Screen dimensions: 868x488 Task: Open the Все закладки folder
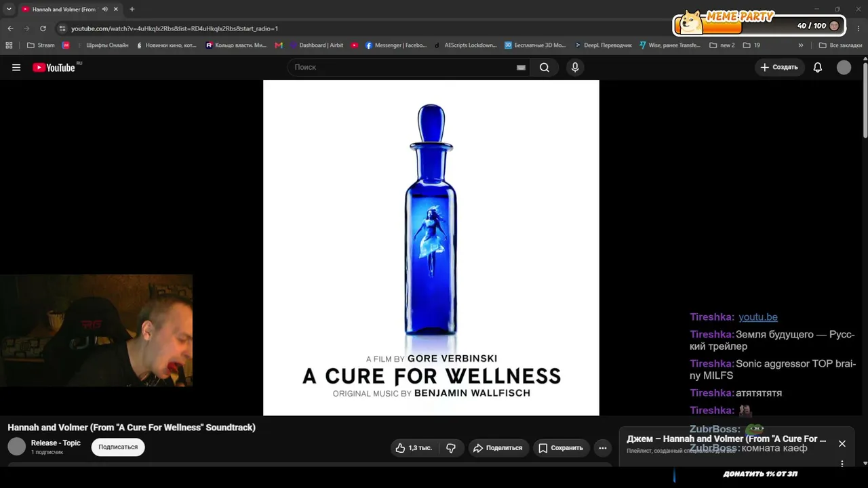tap(840, 45)
